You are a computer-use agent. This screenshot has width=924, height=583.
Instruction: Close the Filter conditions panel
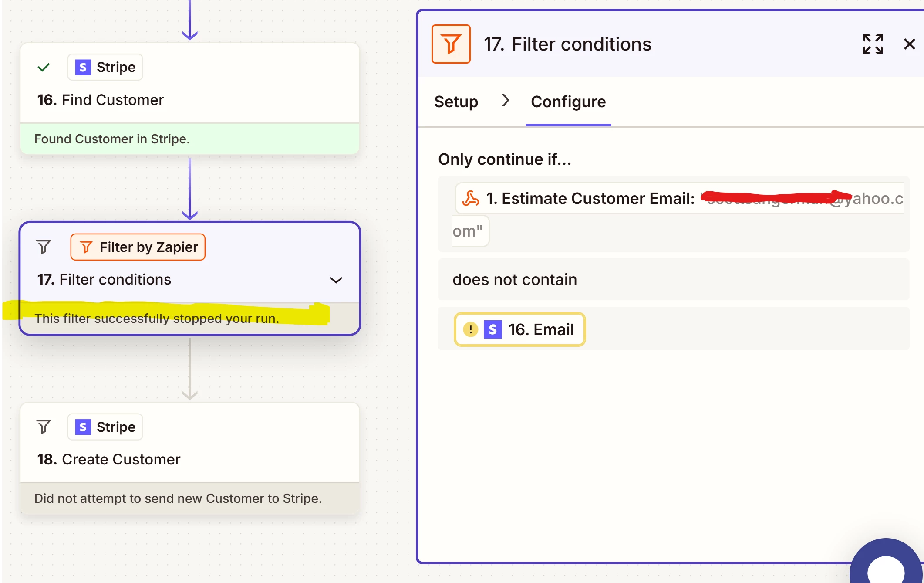(909, 44)
